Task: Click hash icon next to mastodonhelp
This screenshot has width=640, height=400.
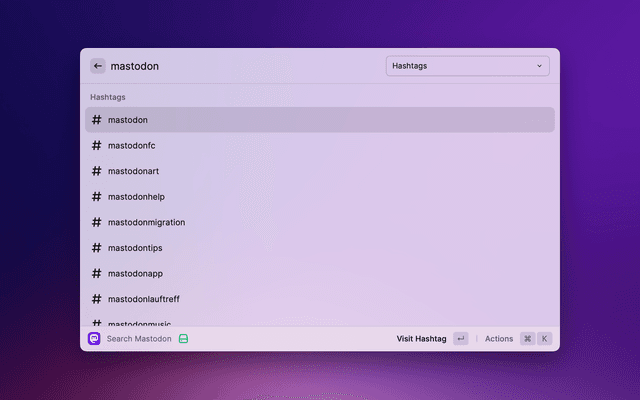Action: [x=97, y=197]
